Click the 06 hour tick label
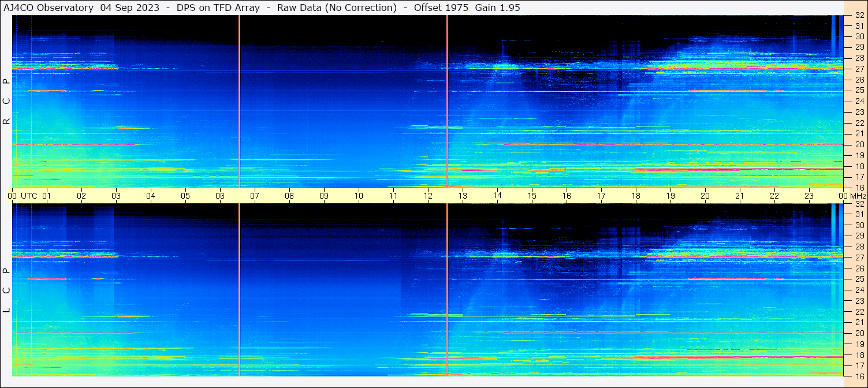Image resolution: width=868 pixels, height=388 pixels. coord(220,196)
